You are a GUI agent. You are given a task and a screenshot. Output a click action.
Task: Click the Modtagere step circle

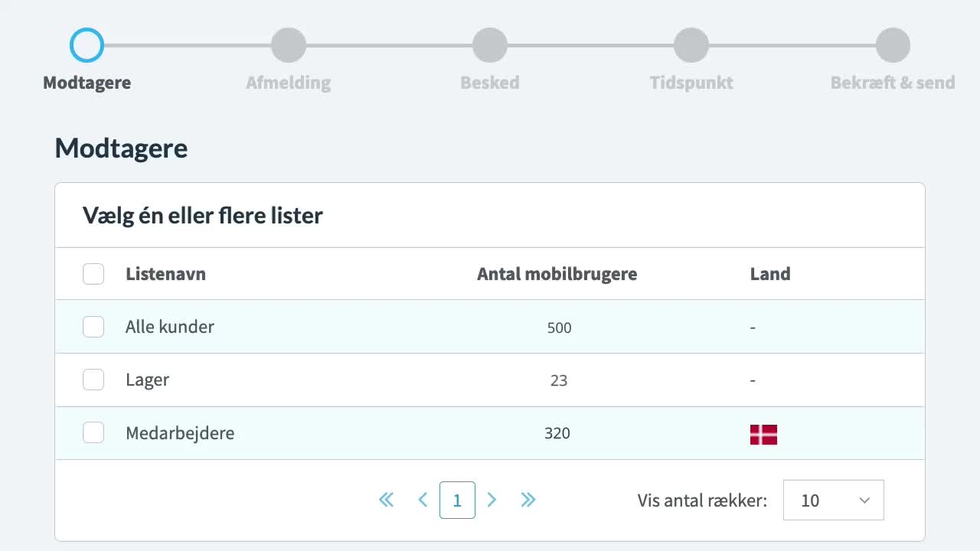(x=87, y=44)
